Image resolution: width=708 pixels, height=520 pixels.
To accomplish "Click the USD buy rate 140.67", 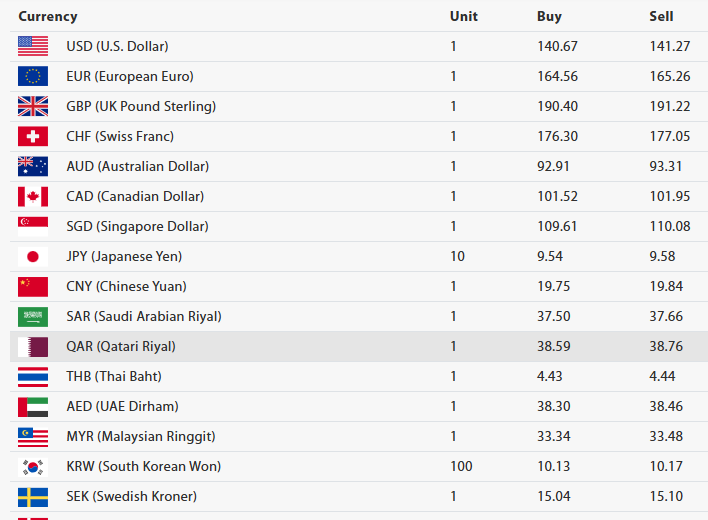I will (x=557, y=46).
